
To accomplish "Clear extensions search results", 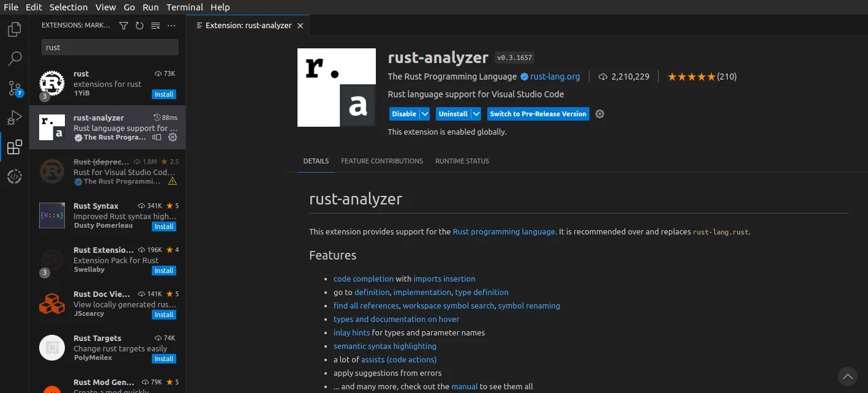I will [155, 26].
